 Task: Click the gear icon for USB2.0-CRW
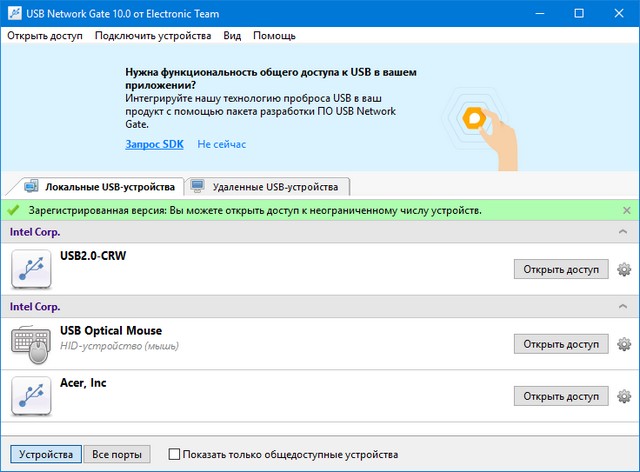pos(624,269)
